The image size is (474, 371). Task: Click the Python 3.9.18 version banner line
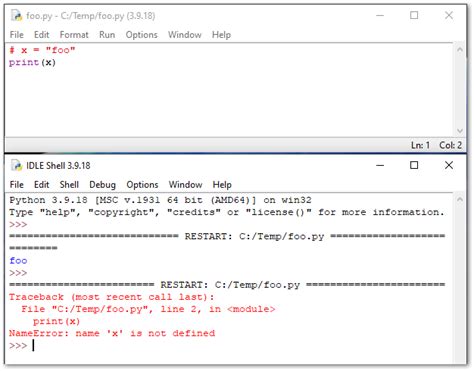pos(160,200)
